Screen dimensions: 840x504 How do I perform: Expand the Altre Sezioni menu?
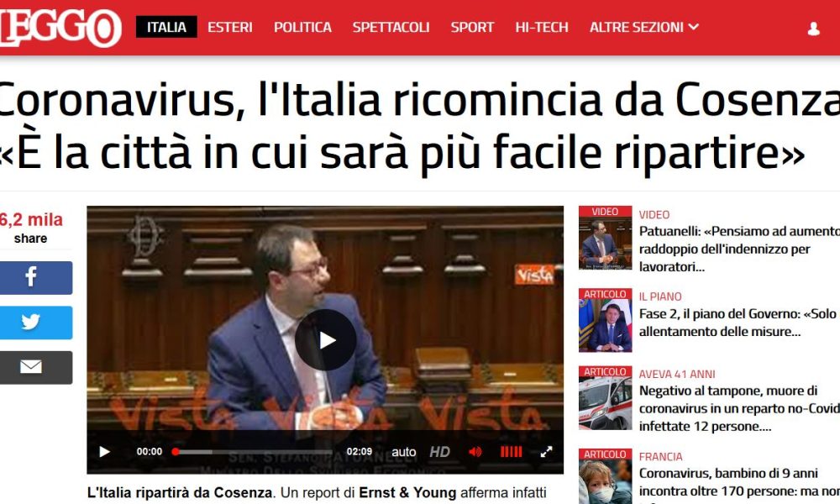[644, 27]
